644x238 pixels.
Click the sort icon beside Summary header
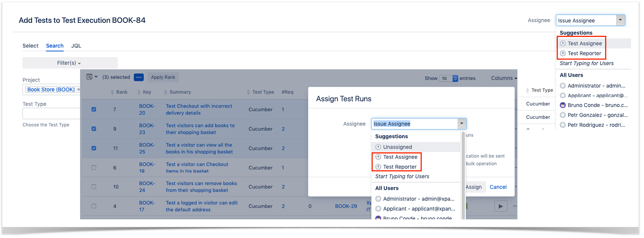[165, 92]
